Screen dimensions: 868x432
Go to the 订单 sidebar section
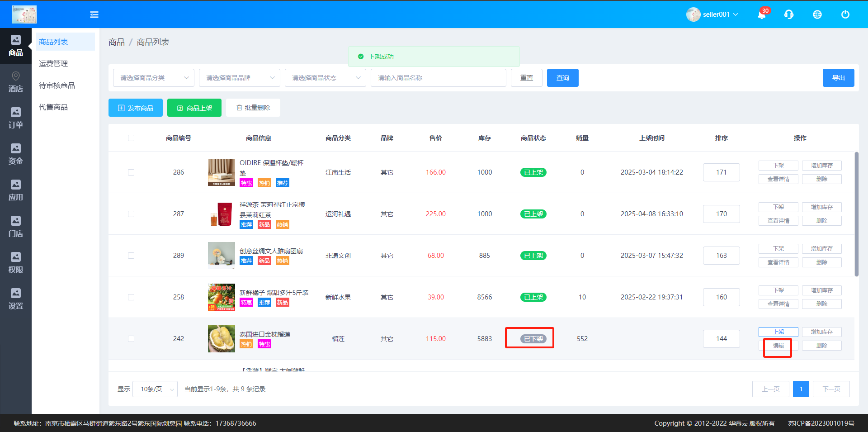[x=16, y=118]
